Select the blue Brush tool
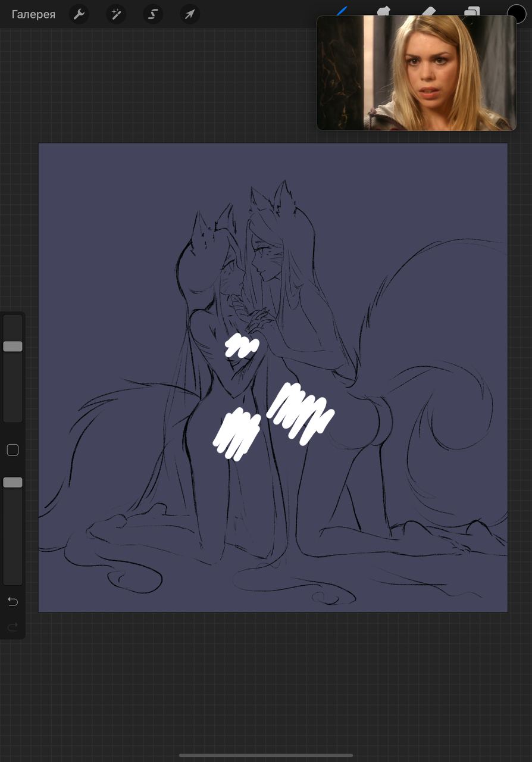 click(343, 11)
